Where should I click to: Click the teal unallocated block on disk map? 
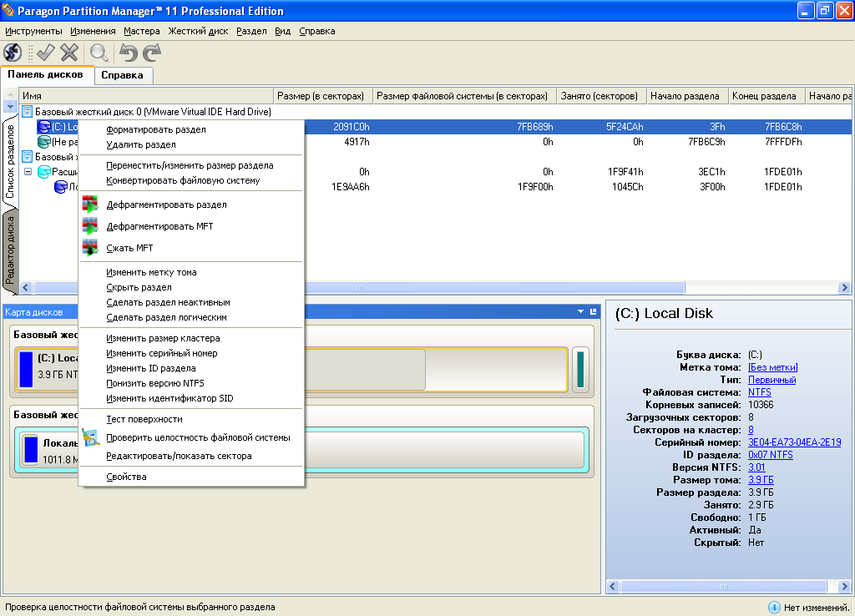(580, 370)
